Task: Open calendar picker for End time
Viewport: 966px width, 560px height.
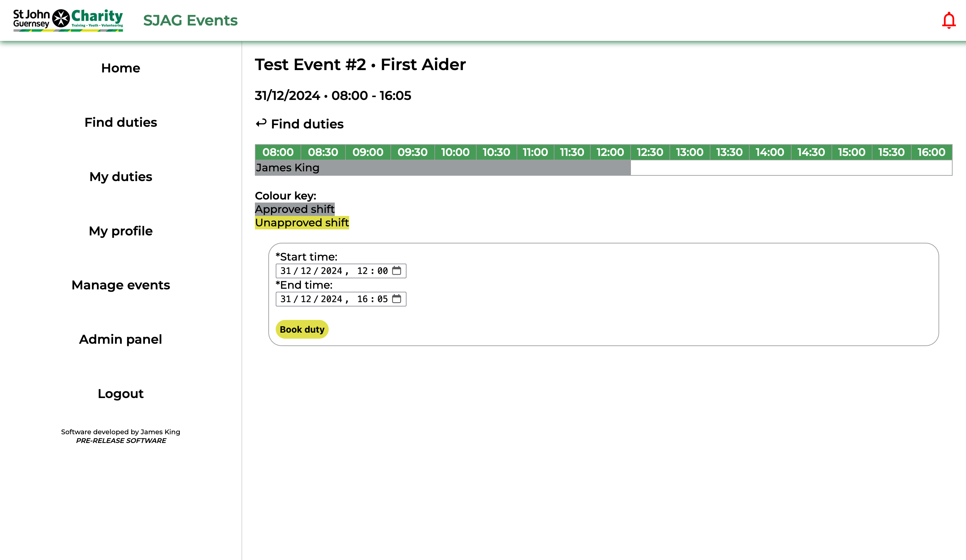Action: (396, 298)
